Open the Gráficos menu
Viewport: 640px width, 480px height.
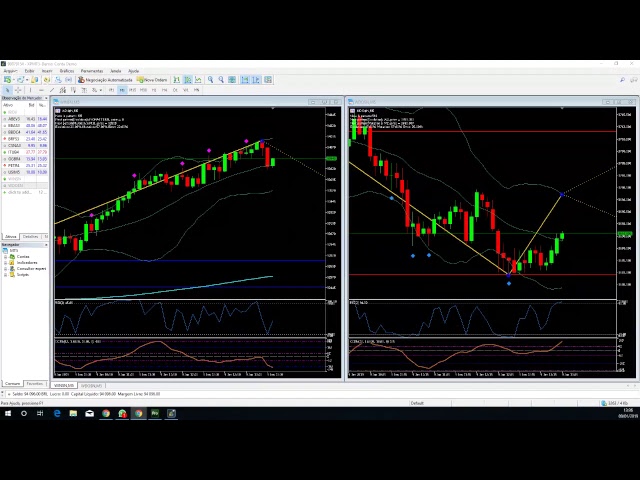point(67,71)
